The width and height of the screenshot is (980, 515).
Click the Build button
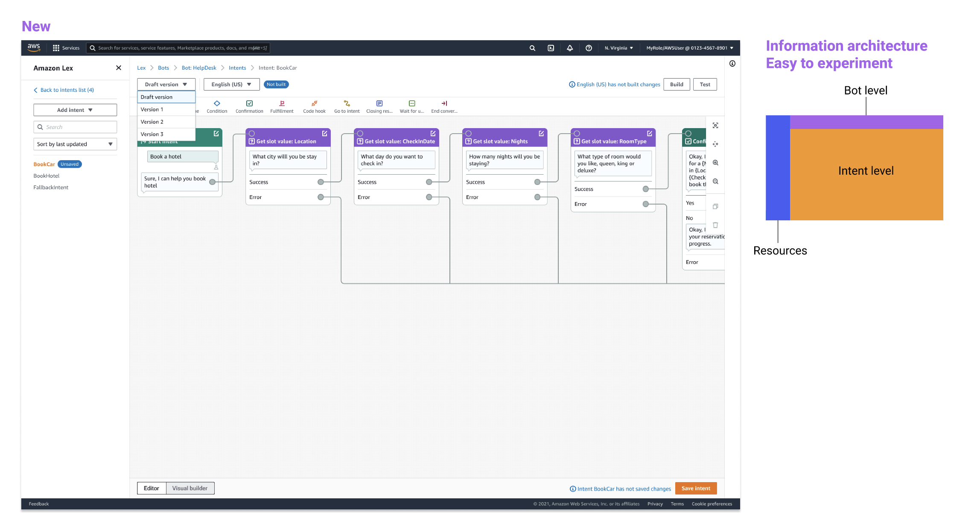coord(677,85)
